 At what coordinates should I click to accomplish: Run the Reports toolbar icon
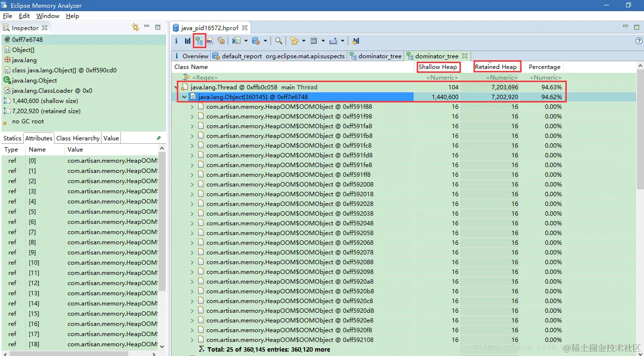click(237, 41)
